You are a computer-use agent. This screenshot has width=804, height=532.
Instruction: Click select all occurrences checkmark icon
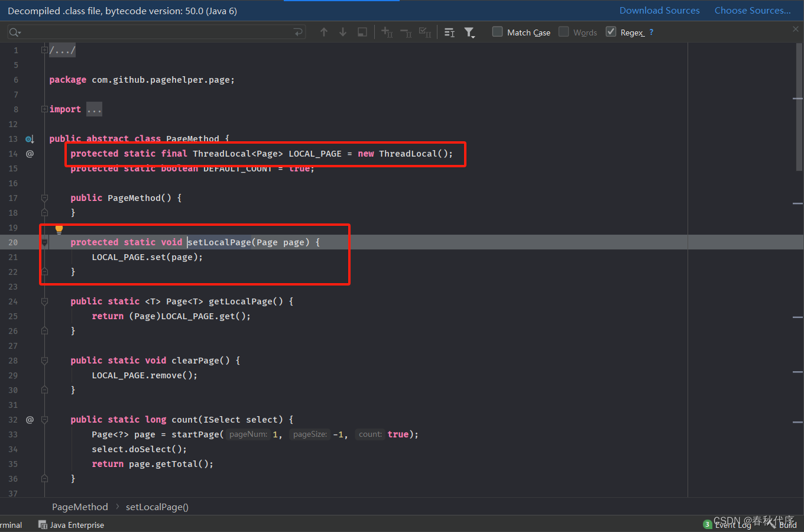point(425,32)
